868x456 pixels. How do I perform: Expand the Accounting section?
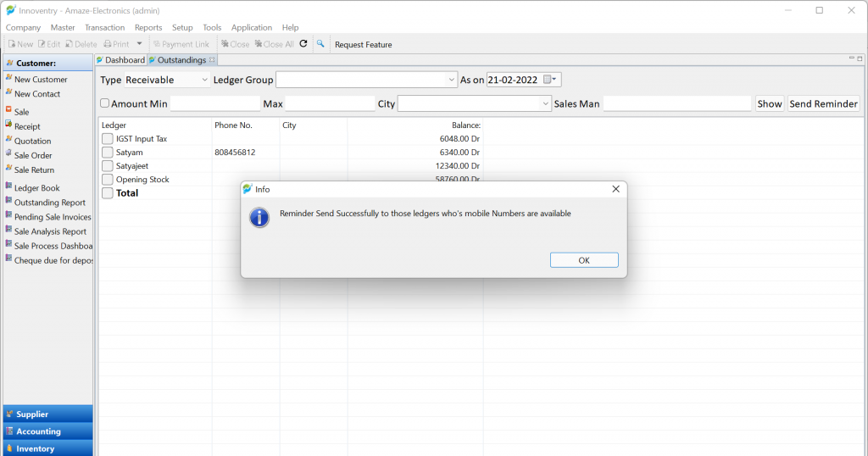pos(47,431)
